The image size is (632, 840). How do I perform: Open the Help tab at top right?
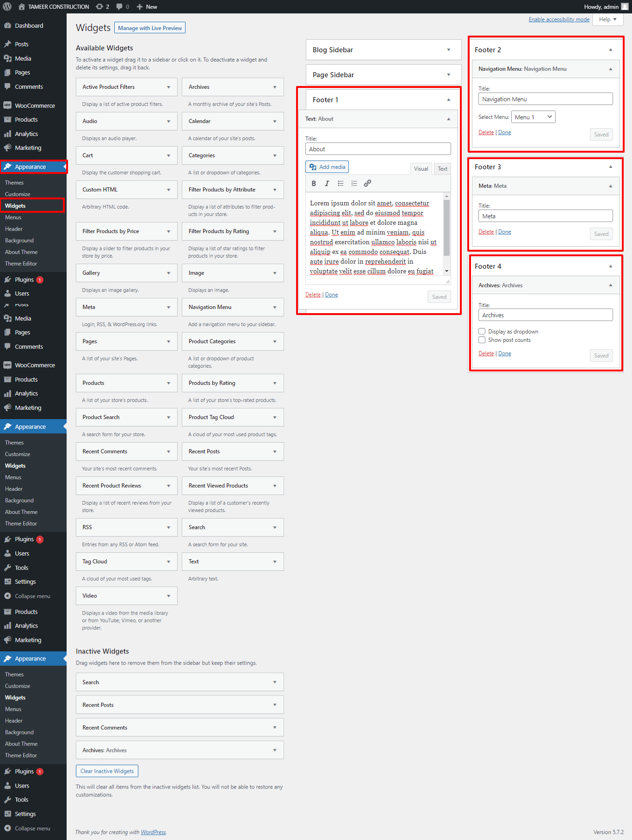point(607,19)
